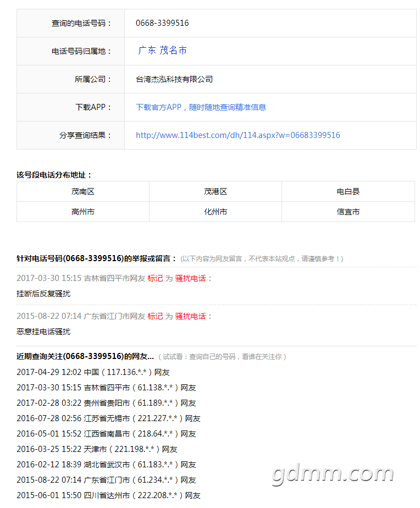Image resolution: width=420 pixels, height=508 pixels.
Task: Select visitor row 2016-07-28 江苏省无锡市
Action: (108, 418)
